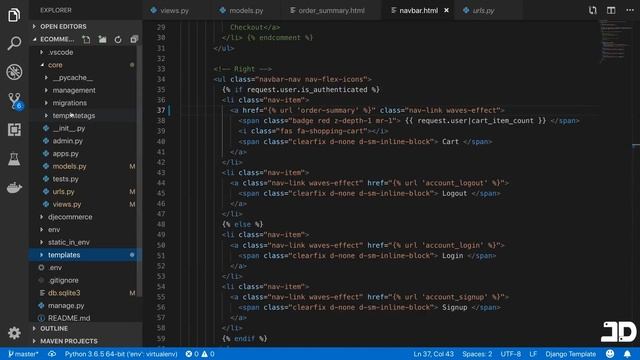Open the Explorer view in activity bar

(14, 15)
